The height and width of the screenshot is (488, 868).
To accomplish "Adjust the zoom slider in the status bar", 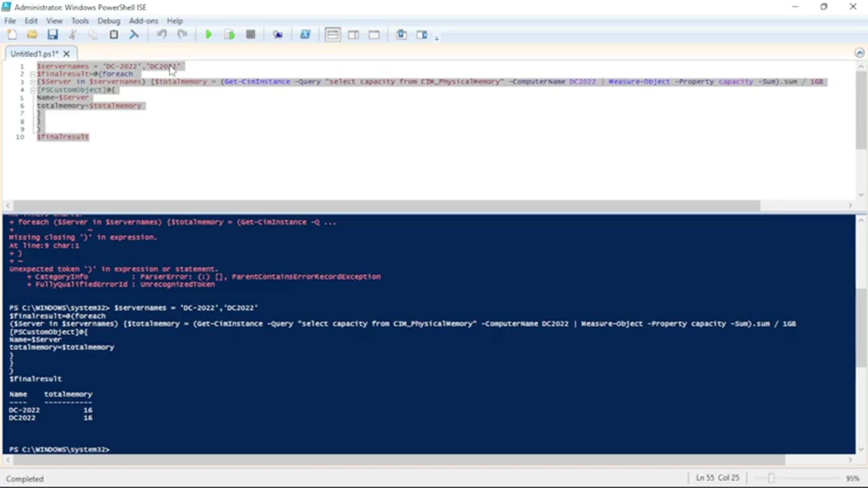I will tap(770, 479).
